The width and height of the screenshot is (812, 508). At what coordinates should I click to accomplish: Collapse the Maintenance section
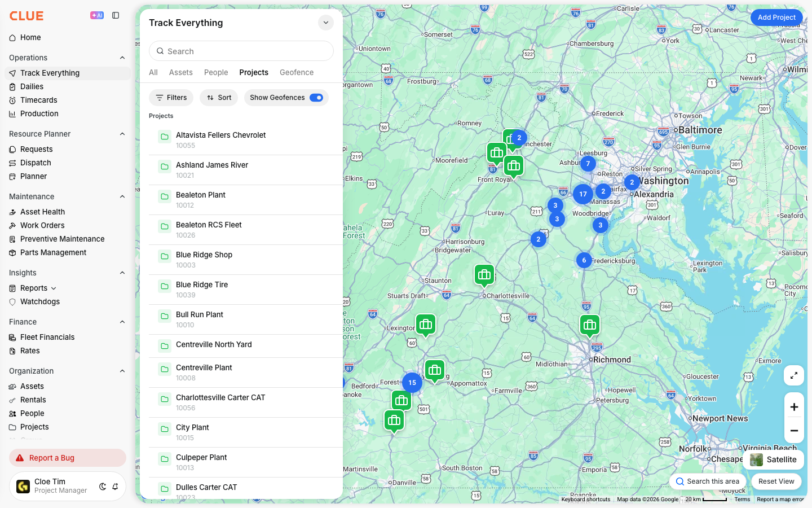122,196
